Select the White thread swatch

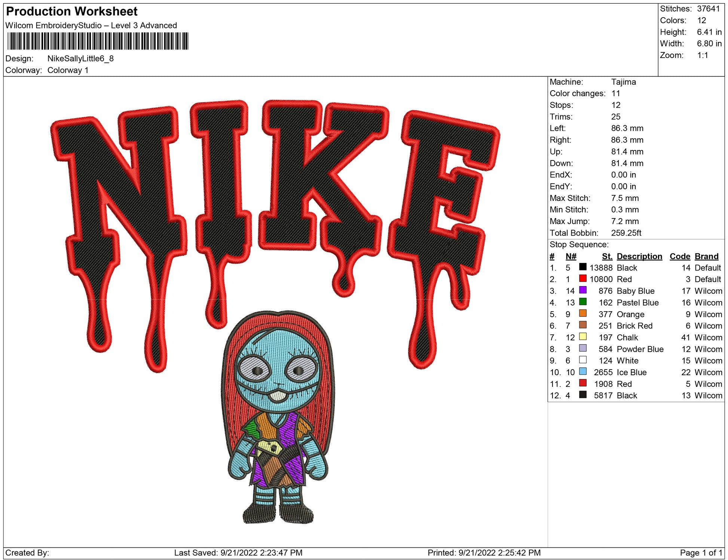coord(582,359)
